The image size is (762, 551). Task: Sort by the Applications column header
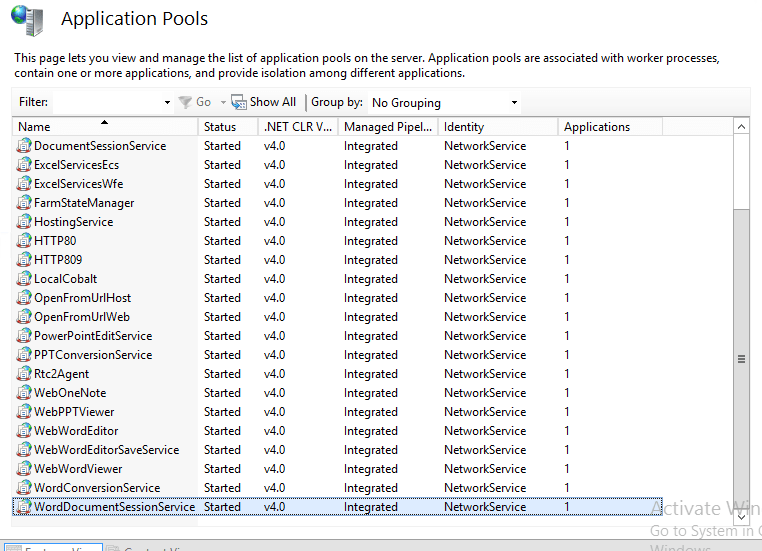coord(610,127)
